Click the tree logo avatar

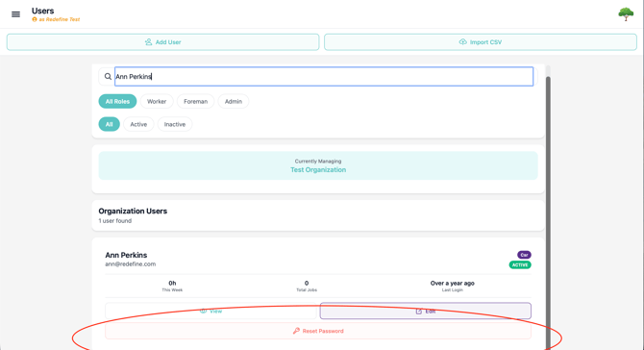[626, 14]
